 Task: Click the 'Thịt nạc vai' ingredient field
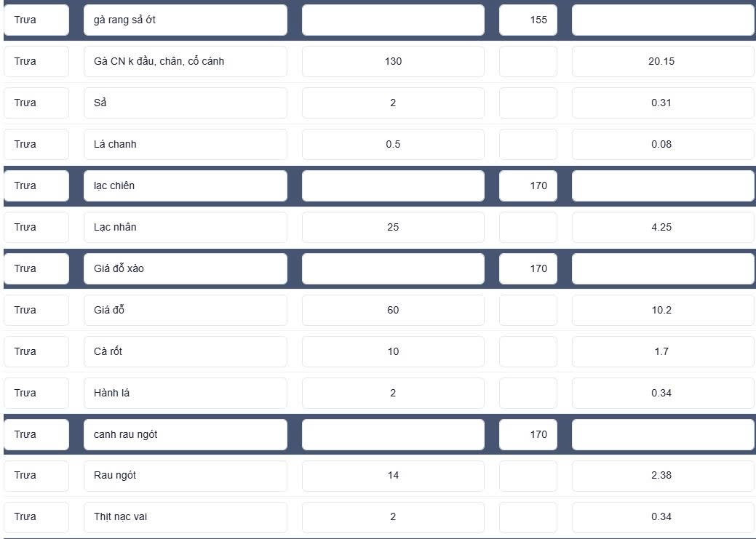tap(185, 517)
